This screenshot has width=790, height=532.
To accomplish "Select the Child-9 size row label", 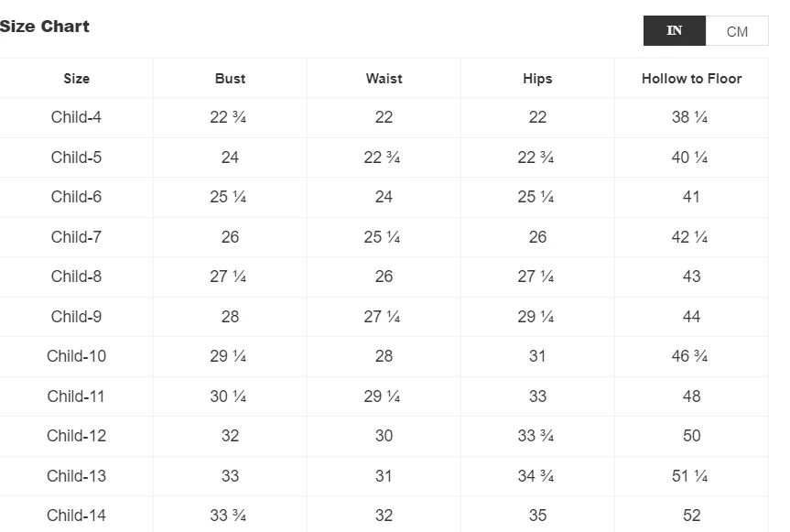I will (x=76, y=317).
